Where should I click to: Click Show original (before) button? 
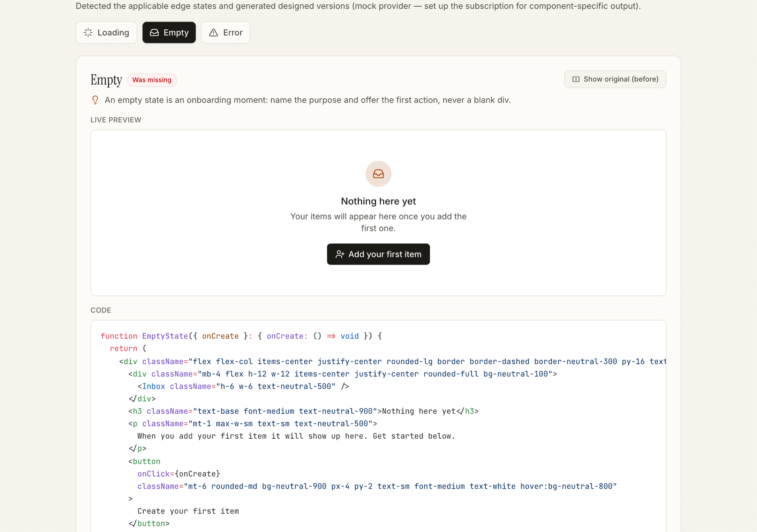615,79
